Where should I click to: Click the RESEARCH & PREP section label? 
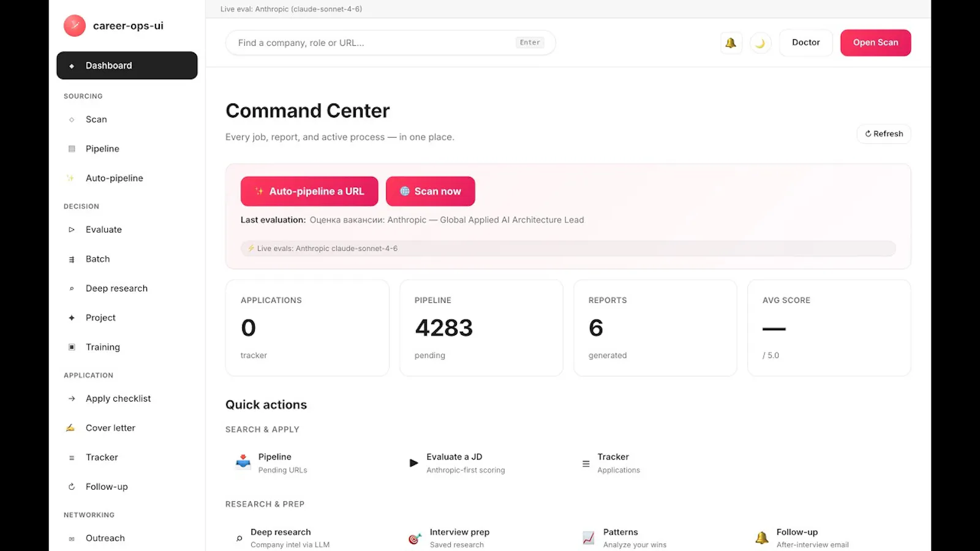[265, 504]
